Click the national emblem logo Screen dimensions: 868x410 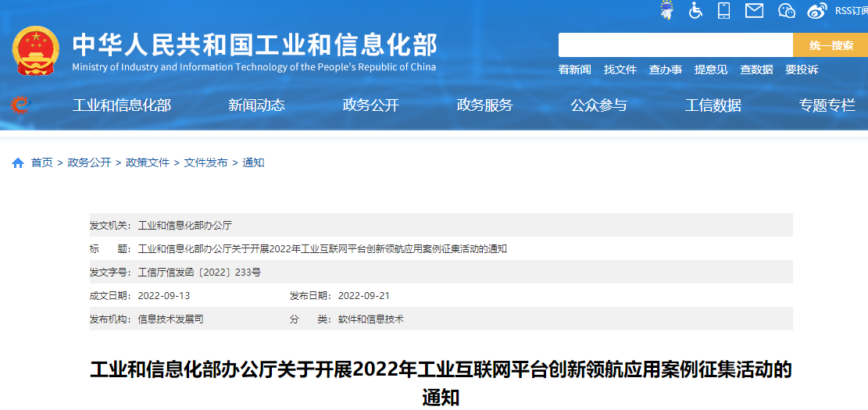pyautogui.click(x=35, y=50)
